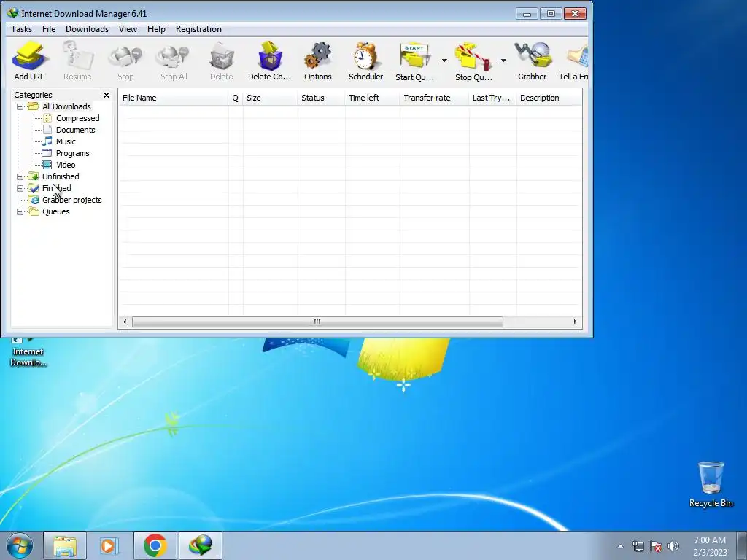Open the Stop Queue dropdown arrow
747x560 pixels.
coord(503,61)
